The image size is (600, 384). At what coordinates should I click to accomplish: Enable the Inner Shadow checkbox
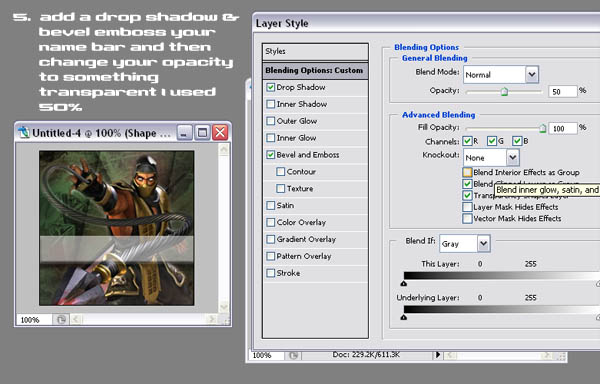click(x=271, y=104)
